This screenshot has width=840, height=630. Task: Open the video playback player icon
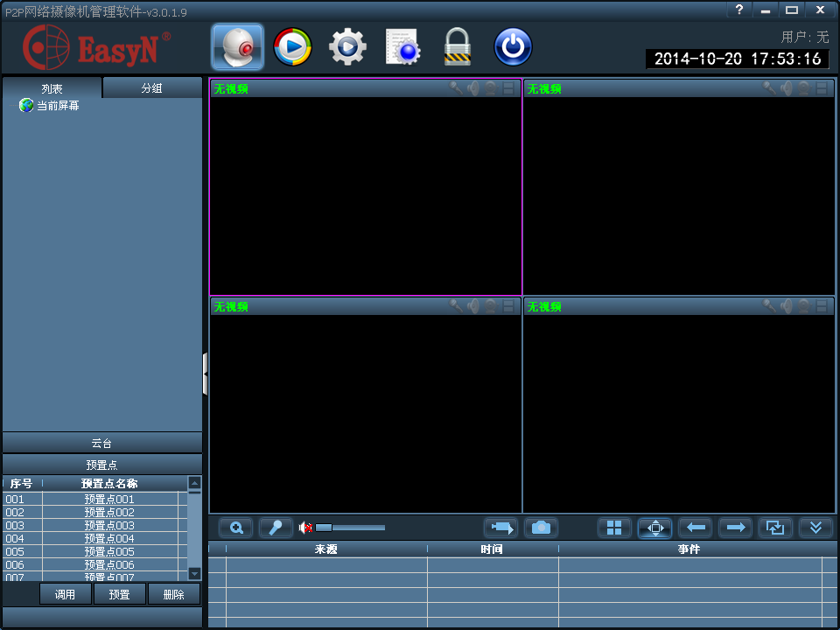click(292, 47)
